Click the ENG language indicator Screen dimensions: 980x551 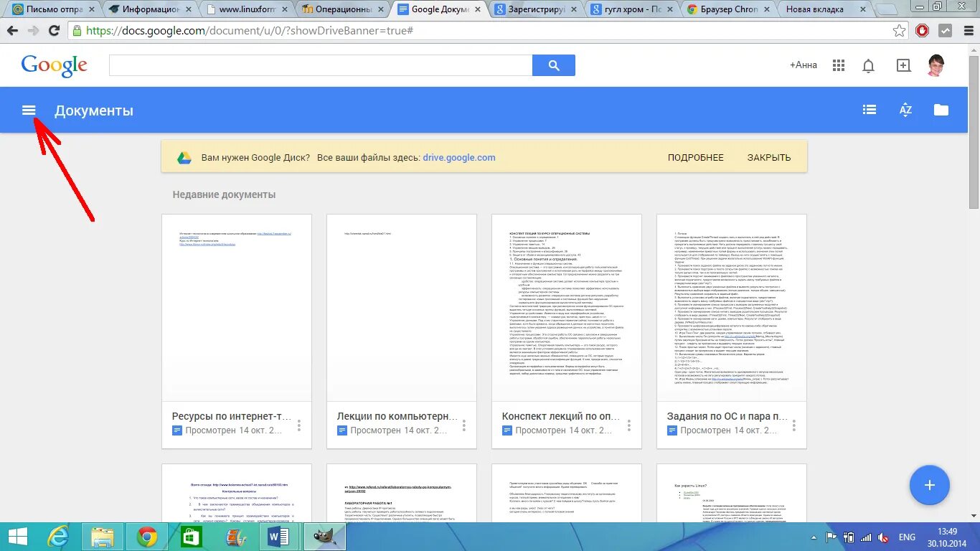(906, 537)
